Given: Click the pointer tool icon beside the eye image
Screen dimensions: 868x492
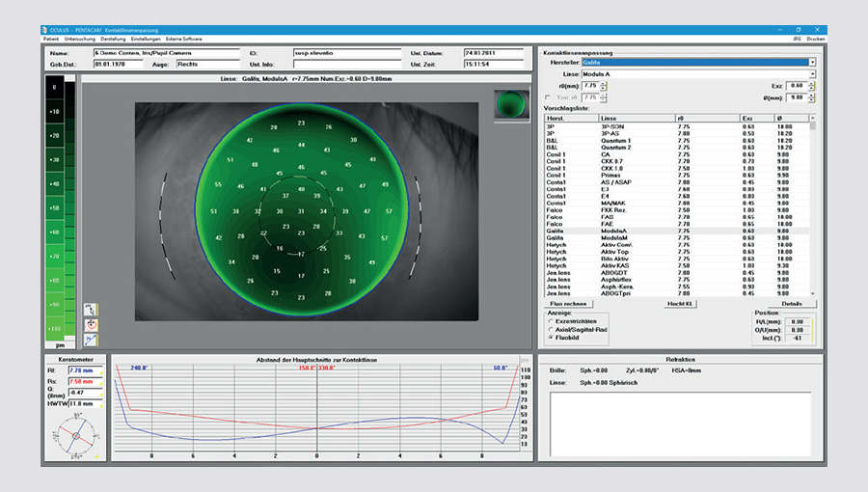Looking at the screenshot, I should pyautogui.click(x=91, y=310).
